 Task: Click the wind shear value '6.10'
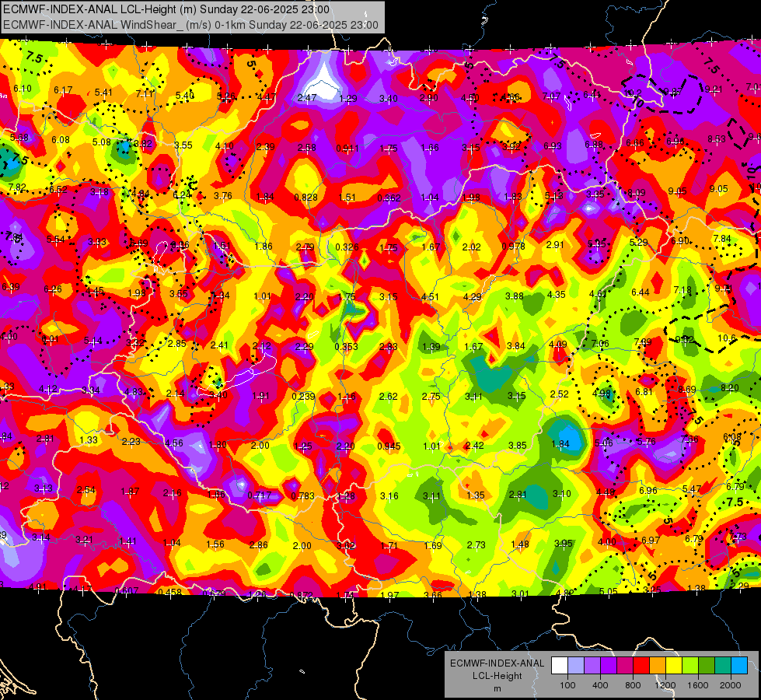[x=23, y=89]
